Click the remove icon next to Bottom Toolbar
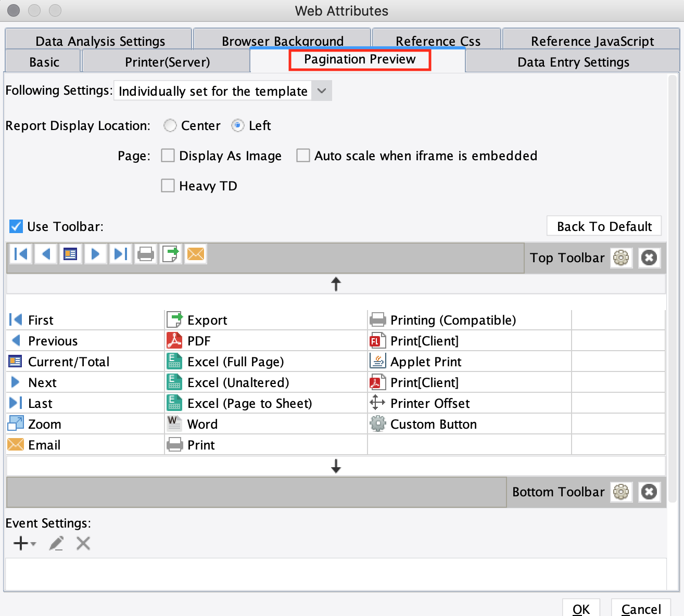 click(649, 492)
